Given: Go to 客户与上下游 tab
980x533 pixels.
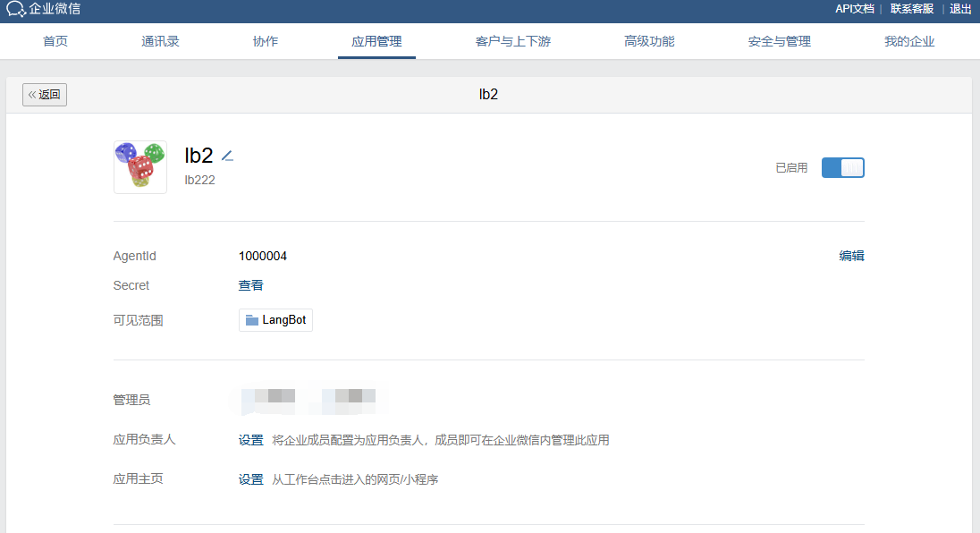Looking at the screenshot, I should 513,41.
